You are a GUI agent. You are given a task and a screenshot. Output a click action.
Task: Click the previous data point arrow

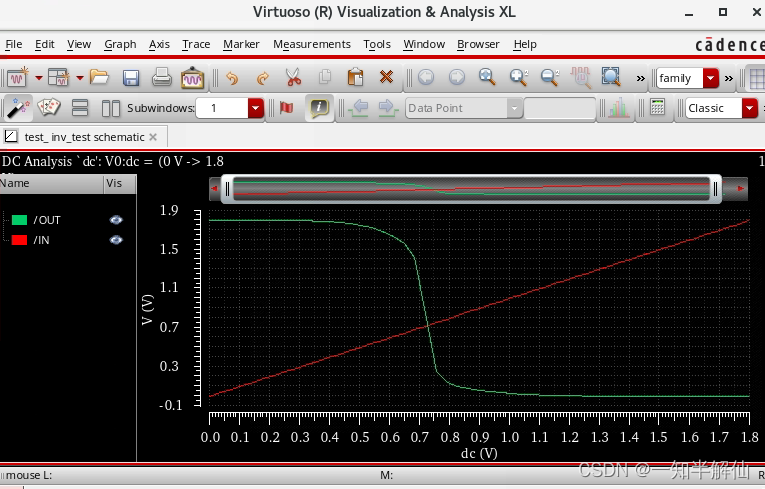(x=360, y=107)
